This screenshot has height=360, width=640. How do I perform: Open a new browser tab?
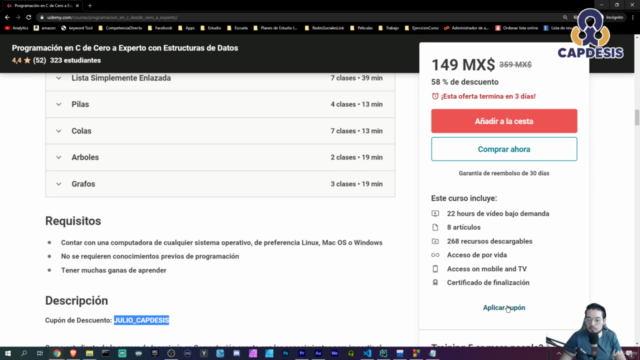(90, 6)
